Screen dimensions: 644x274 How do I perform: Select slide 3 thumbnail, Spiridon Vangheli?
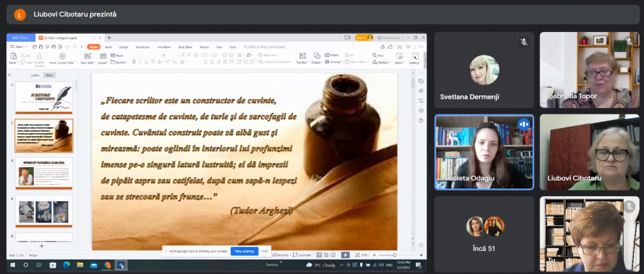point(44,173)
